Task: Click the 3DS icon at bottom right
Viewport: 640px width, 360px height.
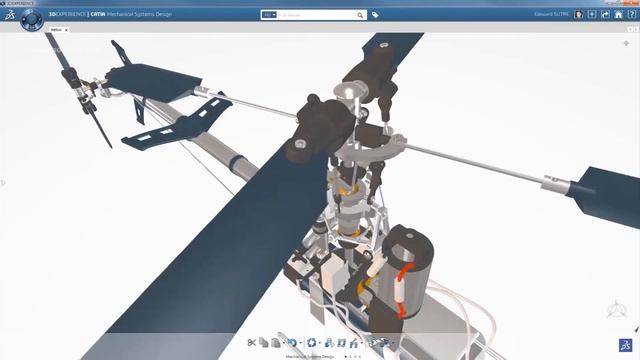Action: pyautogui.click(x=626, y=345)
